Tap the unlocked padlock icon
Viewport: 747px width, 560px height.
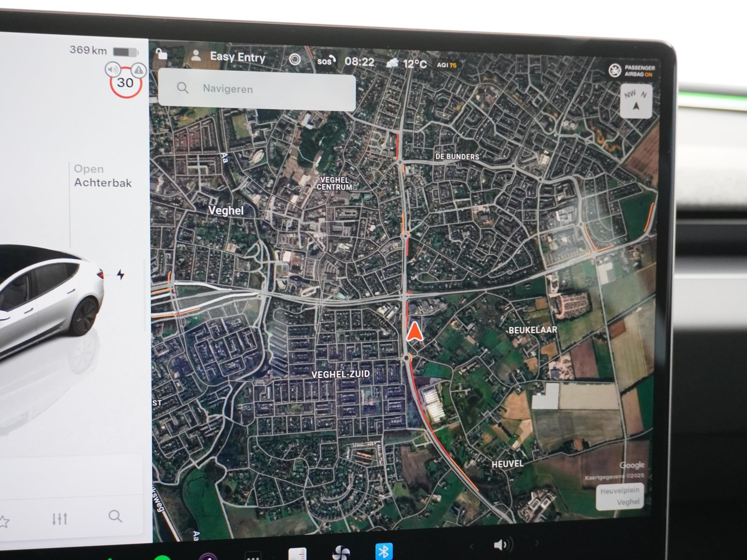pyautogui.click(x=161, y=54)
